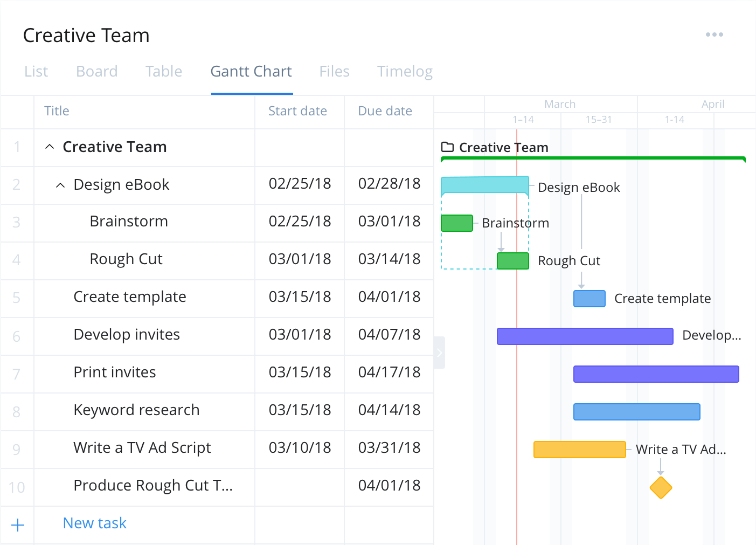Click Develop invites due date 04/07/18

pos(390,335)
